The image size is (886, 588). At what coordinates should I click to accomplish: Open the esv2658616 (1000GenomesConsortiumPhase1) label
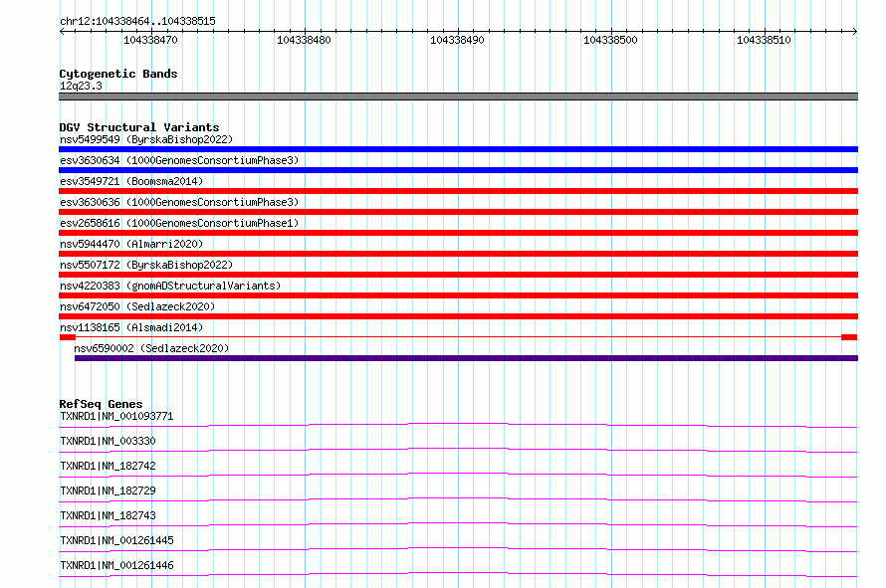(179, 223)
